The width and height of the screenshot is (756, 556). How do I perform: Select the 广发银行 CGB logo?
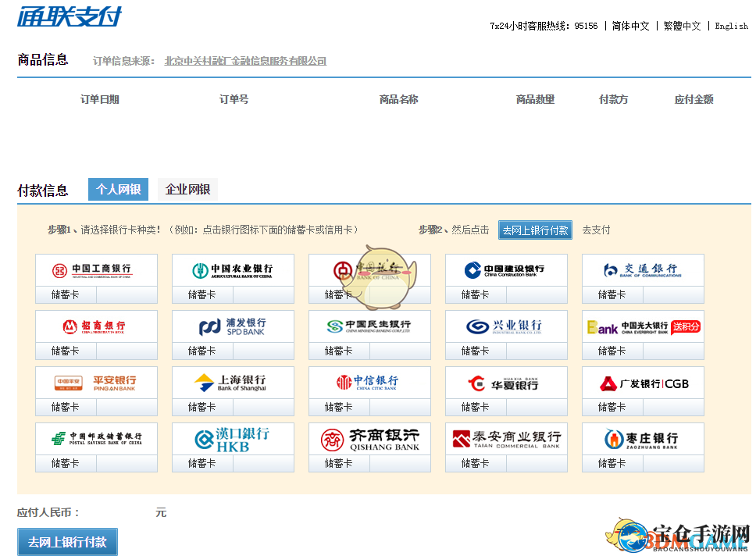click(643, 383)
